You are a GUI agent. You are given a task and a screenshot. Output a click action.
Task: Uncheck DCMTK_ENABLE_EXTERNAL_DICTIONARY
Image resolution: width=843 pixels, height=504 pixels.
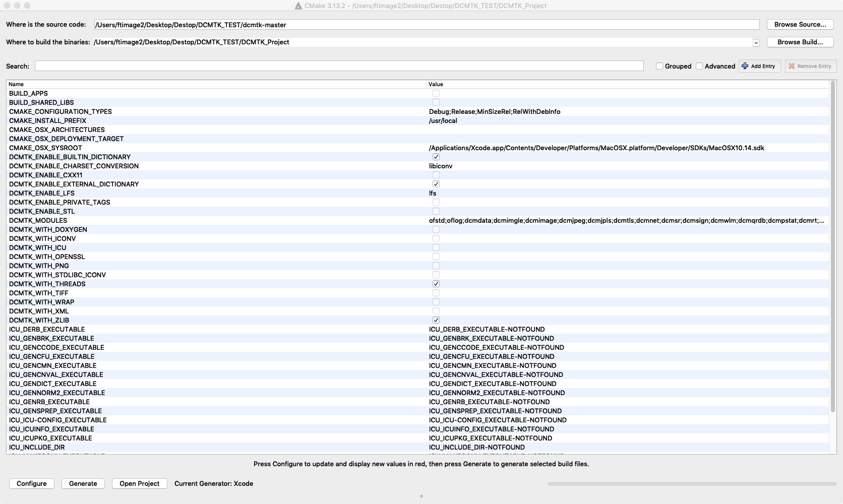[436, 184]
